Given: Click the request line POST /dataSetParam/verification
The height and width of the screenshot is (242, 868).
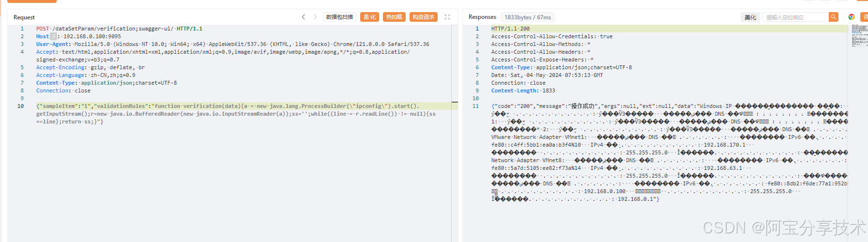Looking at the screenshot, I should tap(120, 29).
